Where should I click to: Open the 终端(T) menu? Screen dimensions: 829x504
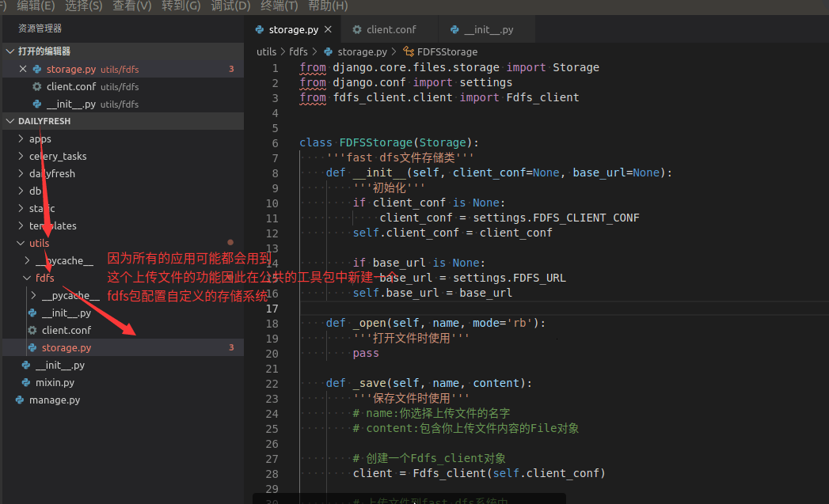280,6
